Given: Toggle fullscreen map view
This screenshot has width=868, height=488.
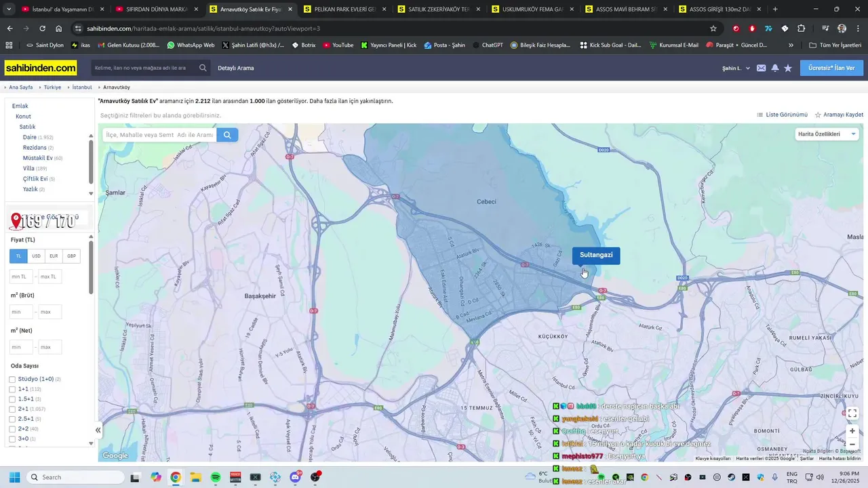Looking at the screenshot, I should (x=852, y=413).
